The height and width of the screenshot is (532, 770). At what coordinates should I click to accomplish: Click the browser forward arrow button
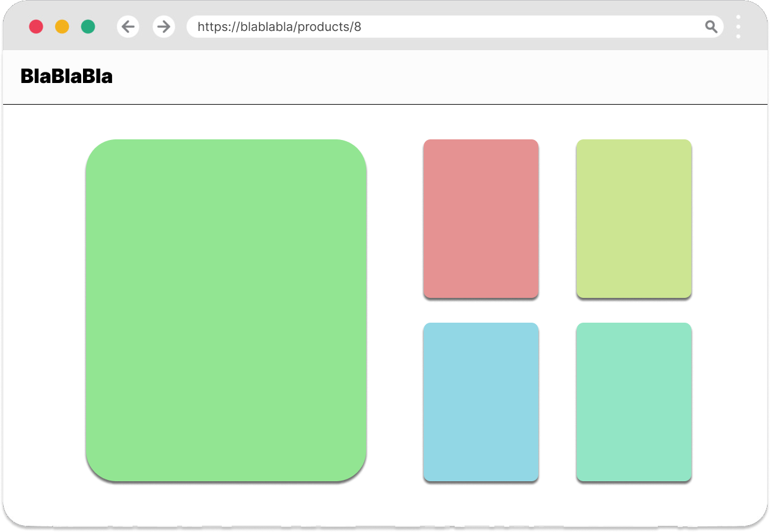click(164, 27)
